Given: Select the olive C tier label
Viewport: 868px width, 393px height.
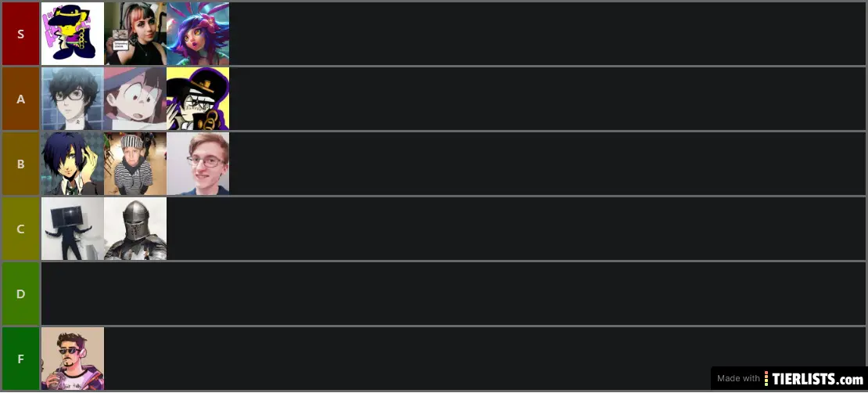Looking at the screenshot, I should (20, 229).
